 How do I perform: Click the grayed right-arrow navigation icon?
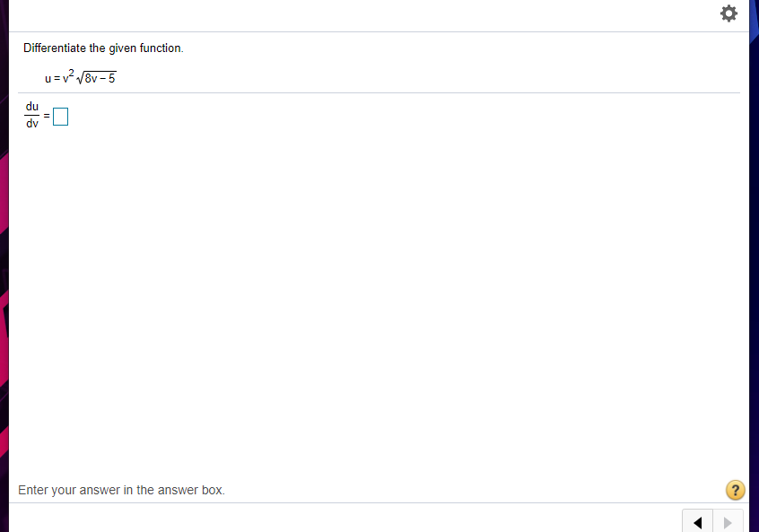pyautogui.click(x=727, y=521)
